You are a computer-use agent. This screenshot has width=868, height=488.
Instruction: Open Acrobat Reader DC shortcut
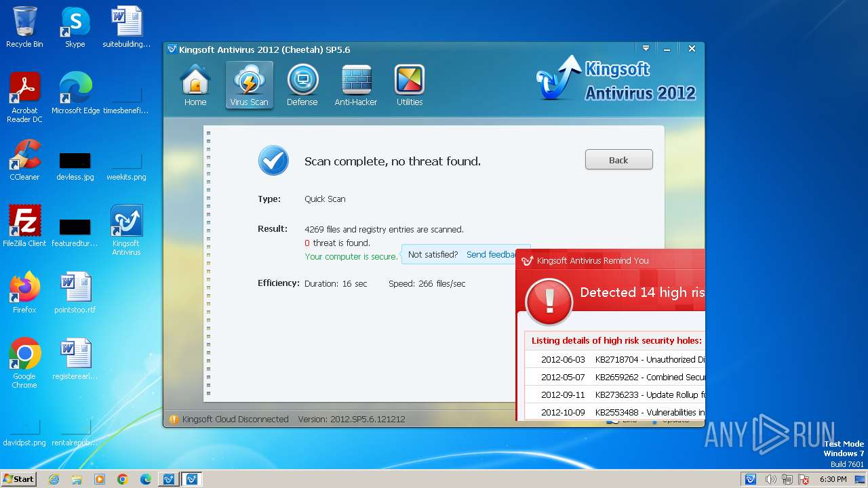coord(24,98)
